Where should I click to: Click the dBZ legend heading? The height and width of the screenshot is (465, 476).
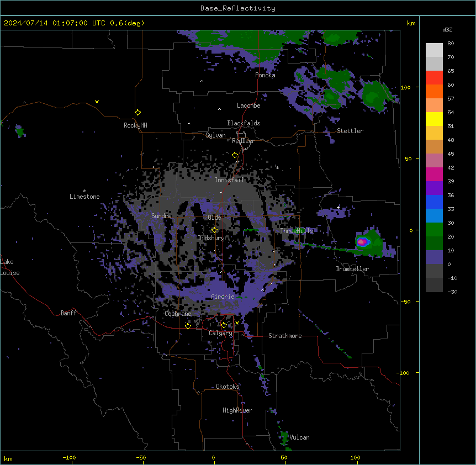447,29
